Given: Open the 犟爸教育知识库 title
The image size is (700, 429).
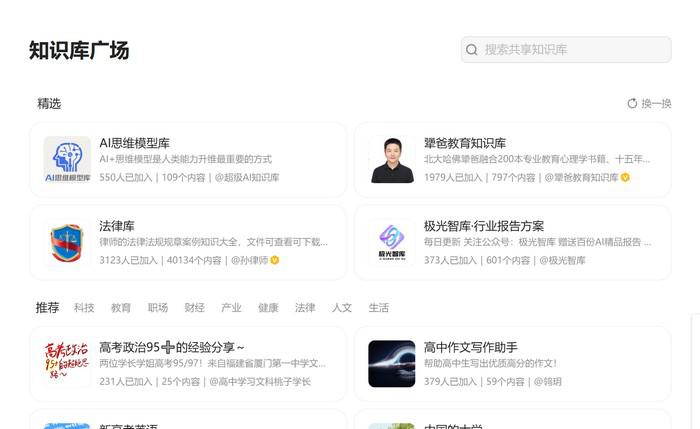Looking at the screenshot, I should [x=465, y=143].
